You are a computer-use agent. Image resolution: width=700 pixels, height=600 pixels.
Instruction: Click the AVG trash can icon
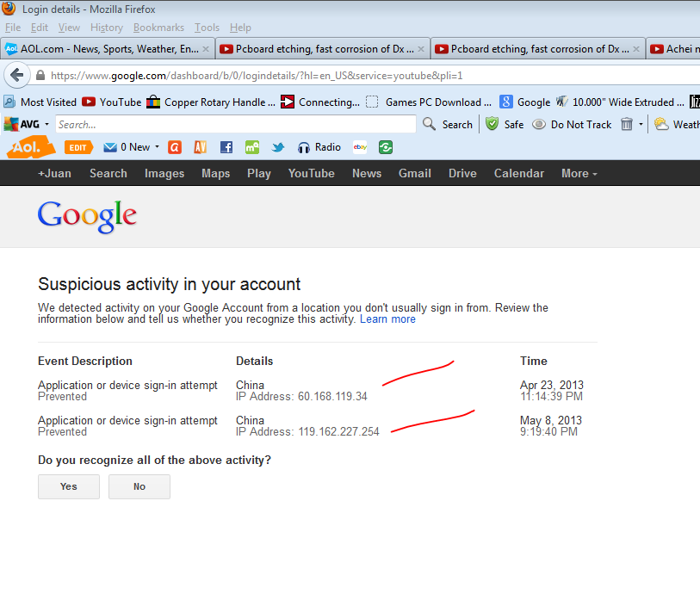pyautogui.click(x=627, y=124)
